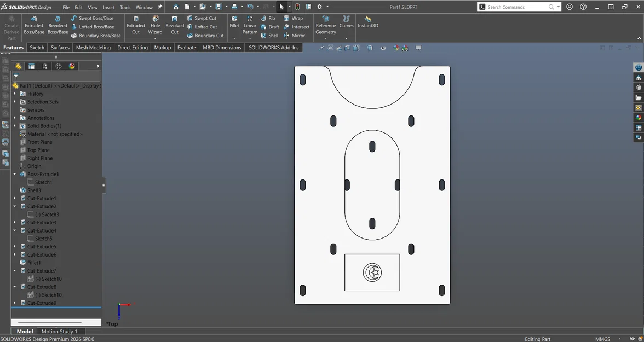
Task: Switch to Motion Study 1 tab
Action: click(59, 331)
